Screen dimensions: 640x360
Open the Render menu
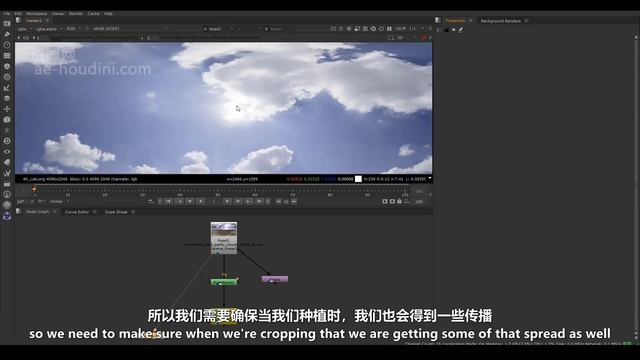click(76, 13)
